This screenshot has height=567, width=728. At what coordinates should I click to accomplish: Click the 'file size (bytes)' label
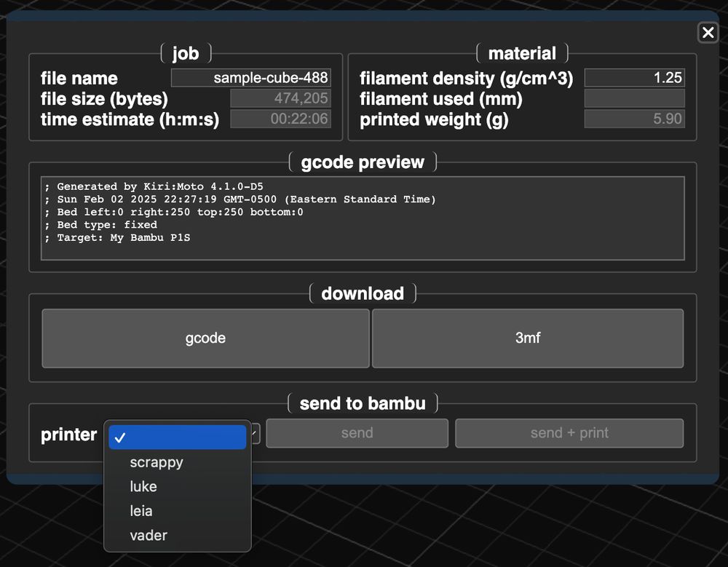[x=104, y=99]
